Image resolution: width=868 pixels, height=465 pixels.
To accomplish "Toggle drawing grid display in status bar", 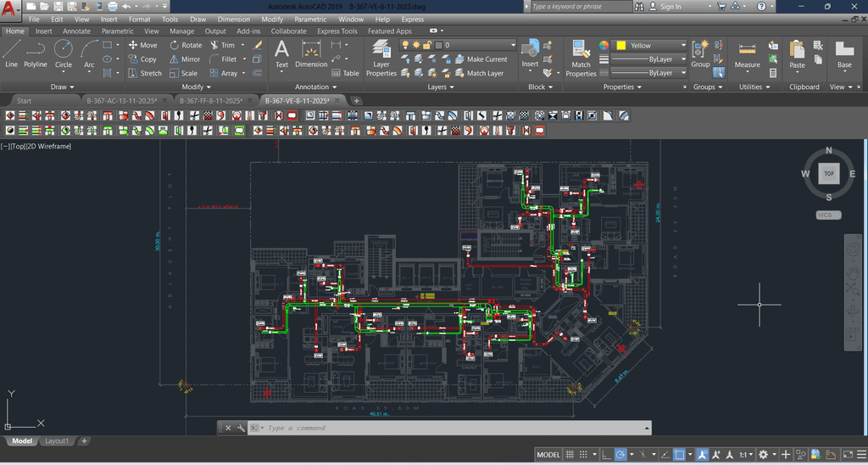I will click(x=570, y=455).
